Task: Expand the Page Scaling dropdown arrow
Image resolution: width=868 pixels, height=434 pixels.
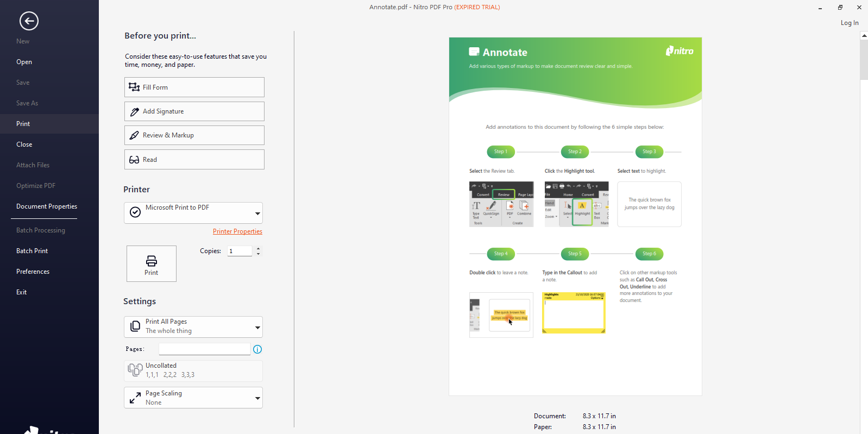Action: pyautogui.click(x=257, y=398)
